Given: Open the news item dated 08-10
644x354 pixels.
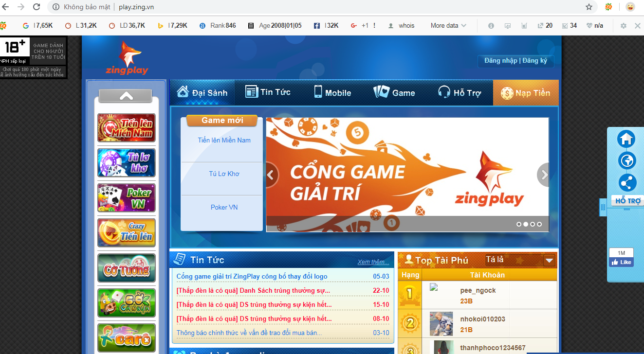Looking at the screenshot, I should click(x=282, y=319).
